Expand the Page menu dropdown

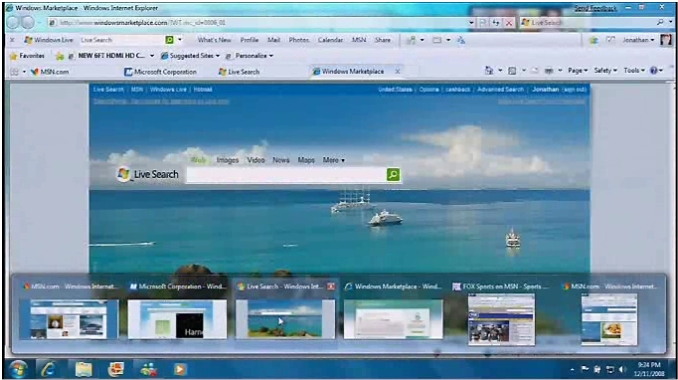click(x=578, y=70)
